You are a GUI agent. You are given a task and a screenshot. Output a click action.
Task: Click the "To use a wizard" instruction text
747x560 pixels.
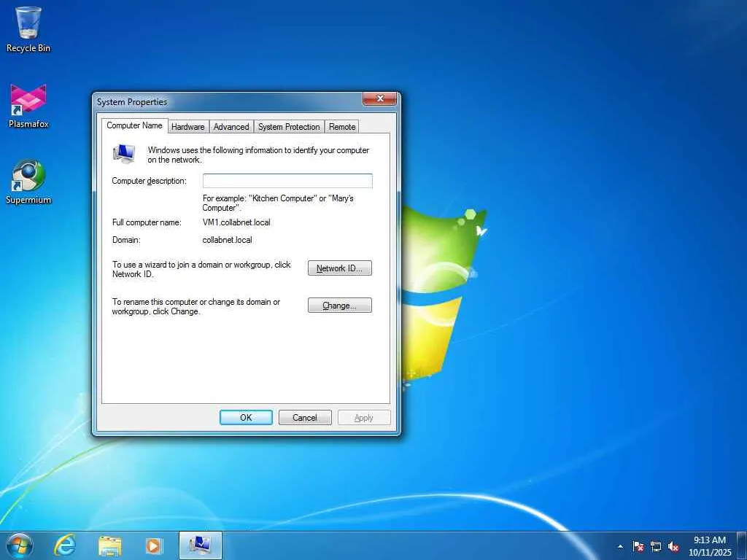point(201,269)
